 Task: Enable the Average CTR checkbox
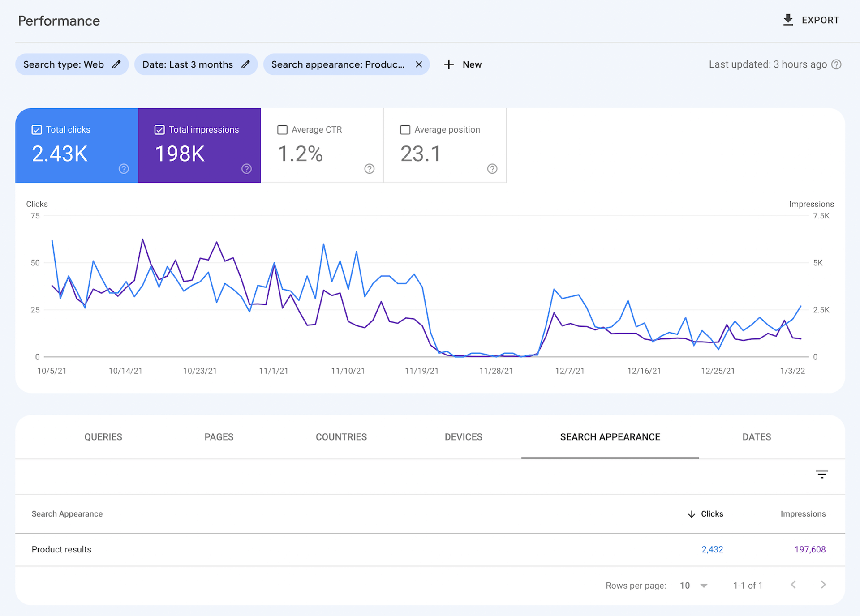pos(282,130)
